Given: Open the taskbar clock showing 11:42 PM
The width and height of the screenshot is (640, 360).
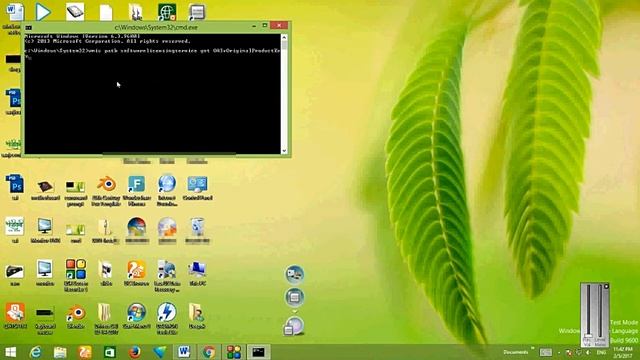Looking at the screenshot, I should [623, 352].
